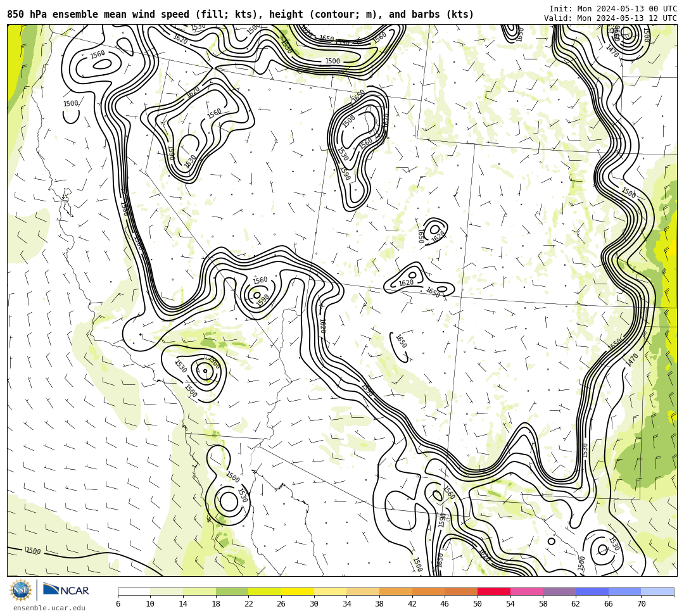Screen dimensions: 684x616
Task: Click the colorbar tick label 34
Action: coord(347,604)
